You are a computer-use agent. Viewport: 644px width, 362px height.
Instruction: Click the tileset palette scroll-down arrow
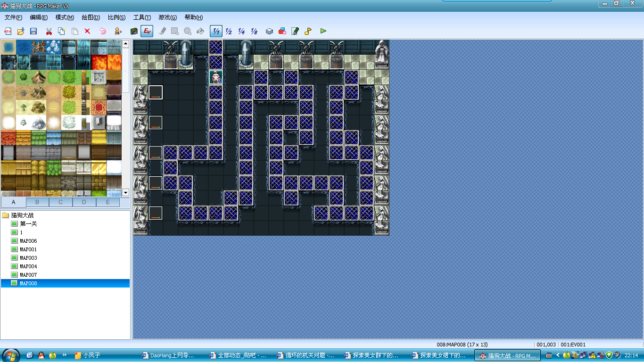126,192
